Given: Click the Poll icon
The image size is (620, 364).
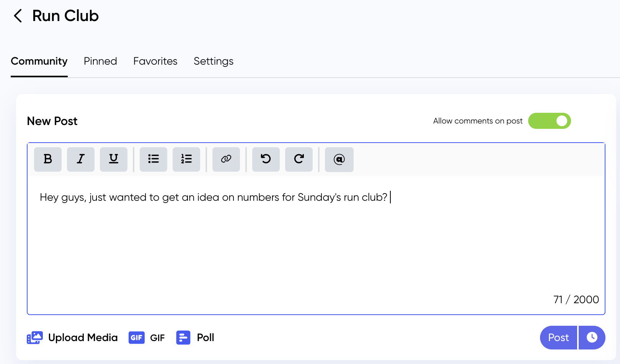Looking at the screenshot, I should pyautogui.click(x=183, y=338).
